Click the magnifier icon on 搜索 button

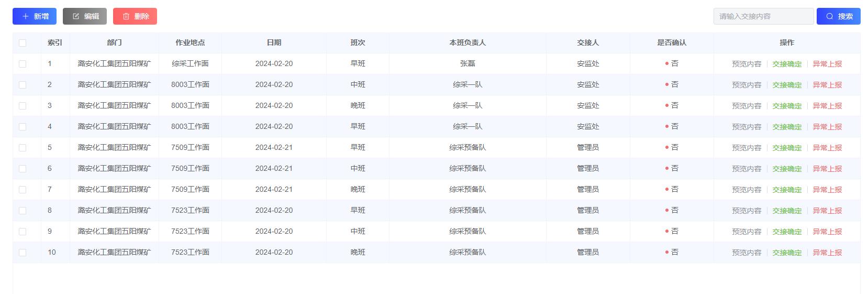[830, 16]
